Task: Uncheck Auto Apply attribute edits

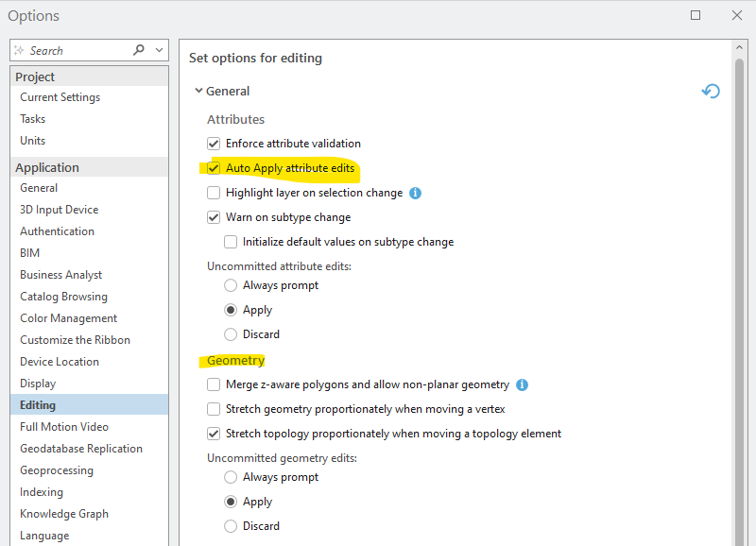Action: [214, 168]
